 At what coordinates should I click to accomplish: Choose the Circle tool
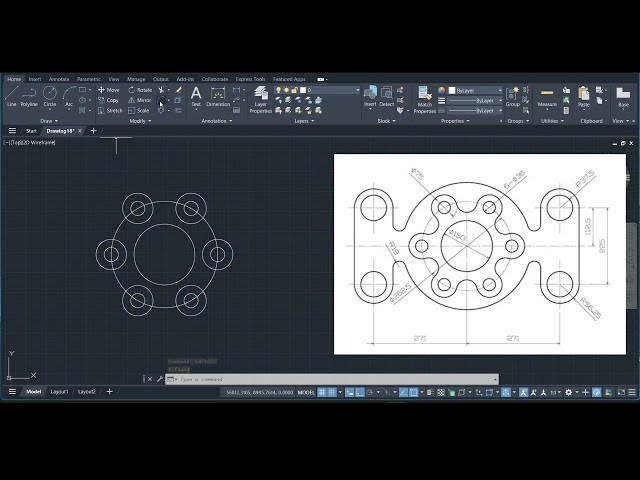pos(50,96)
